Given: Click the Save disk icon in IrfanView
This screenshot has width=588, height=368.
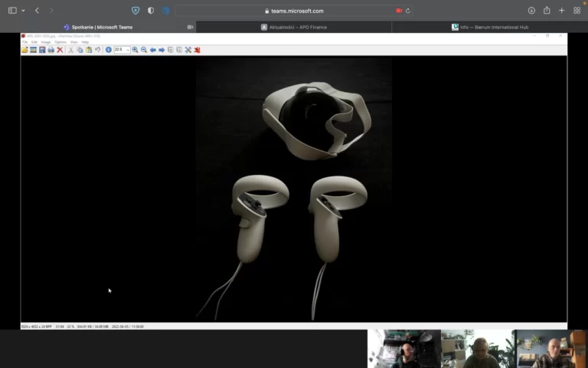Looking at the screenshot, I should [x=42, y=50].
